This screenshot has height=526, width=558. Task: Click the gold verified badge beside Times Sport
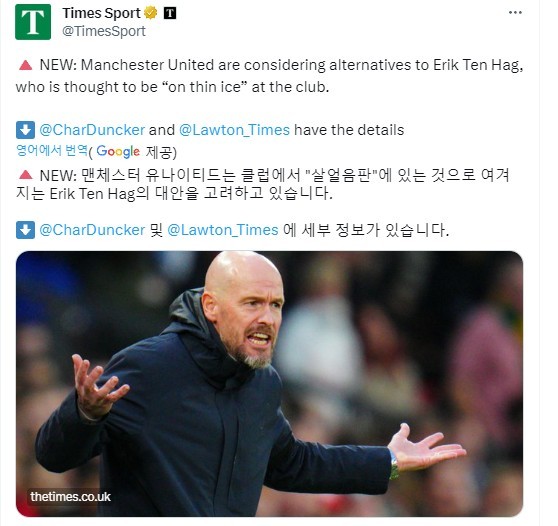[151, 13]
